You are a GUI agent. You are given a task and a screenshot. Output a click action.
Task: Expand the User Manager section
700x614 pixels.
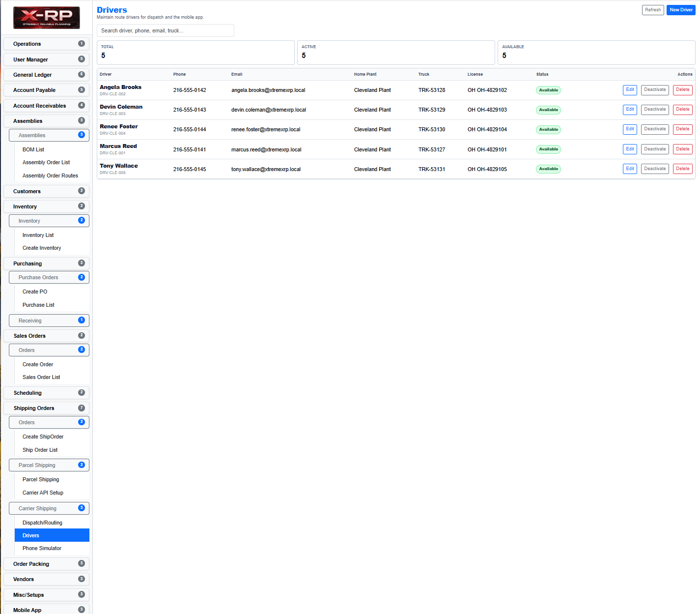coord(46,59)
